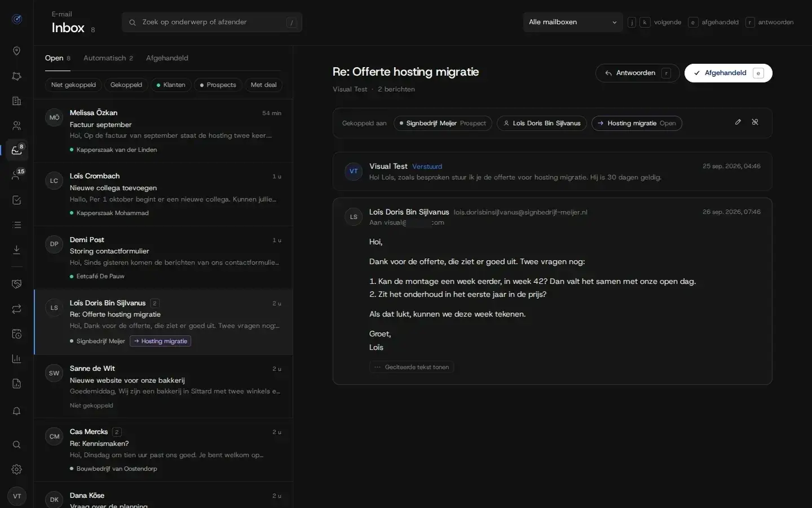This screenshot has width=812, height=508.
Task: Click the search subject or sender field
Action: [x=212, y=22]
